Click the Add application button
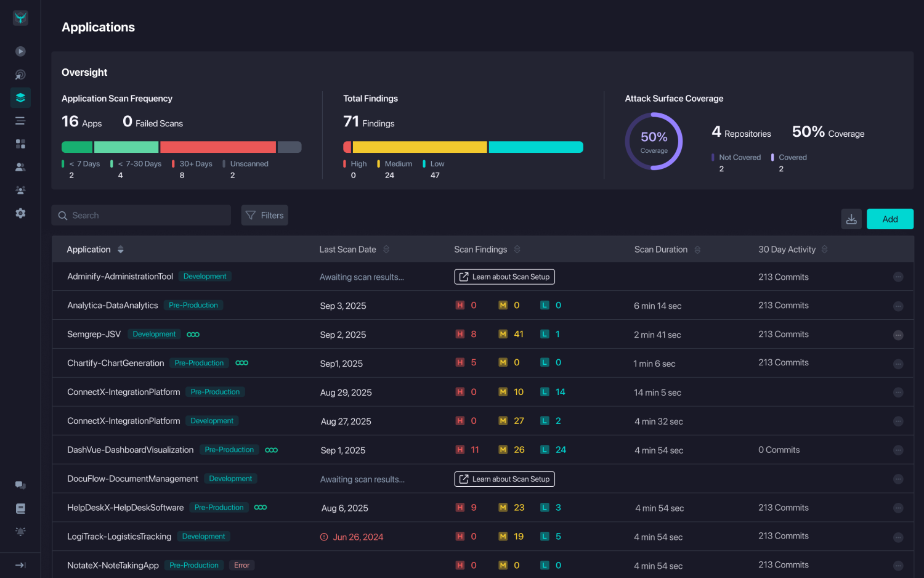 point(890,219)
